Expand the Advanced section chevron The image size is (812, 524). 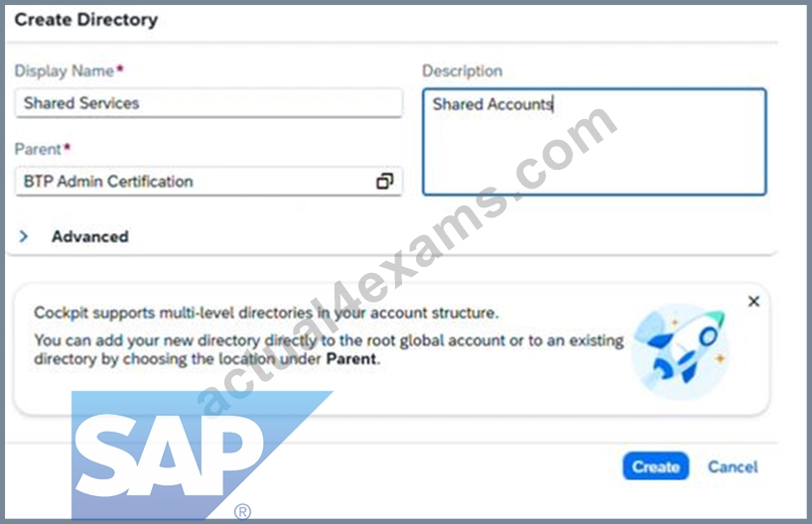point(23,236)
